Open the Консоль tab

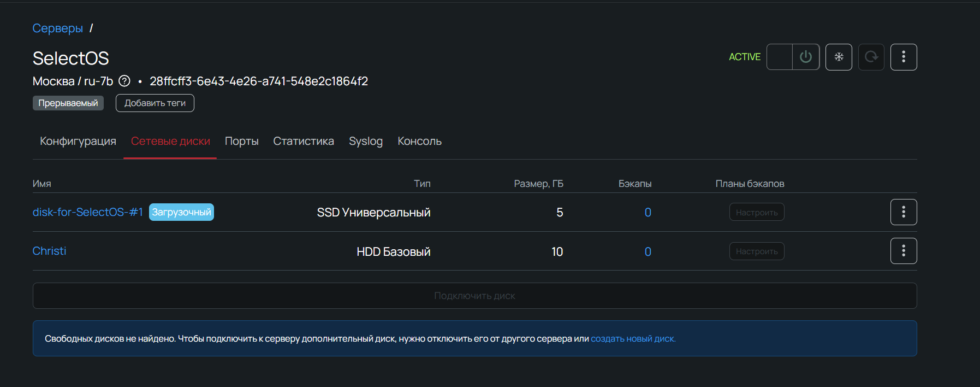point(419,141)
